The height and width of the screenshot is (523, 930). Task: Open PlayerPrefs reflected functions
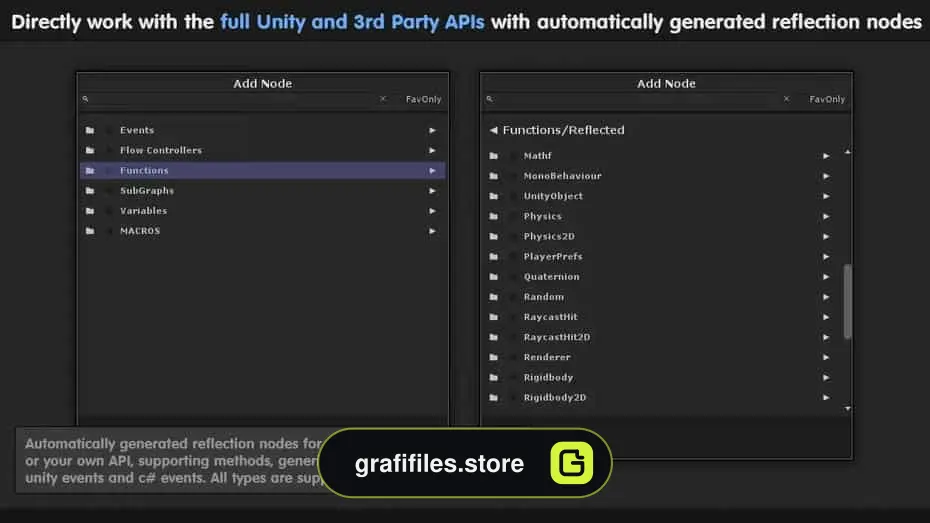tap(661, 257)
